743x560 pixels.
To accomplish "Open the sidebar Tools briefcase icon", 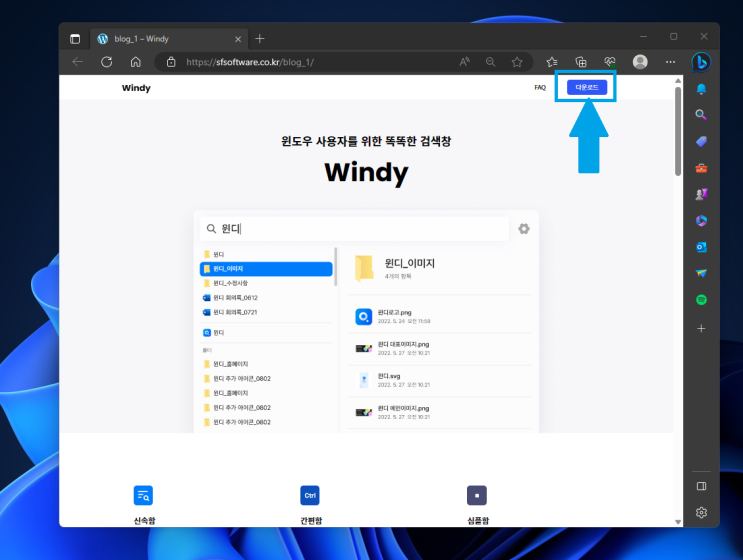I will [701, 168].
